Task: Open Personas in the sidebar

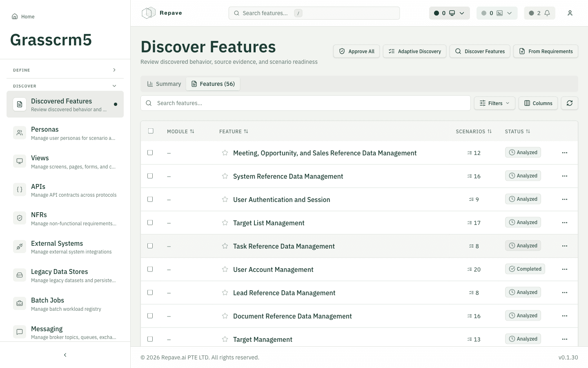Action: (x=65, y=133)
